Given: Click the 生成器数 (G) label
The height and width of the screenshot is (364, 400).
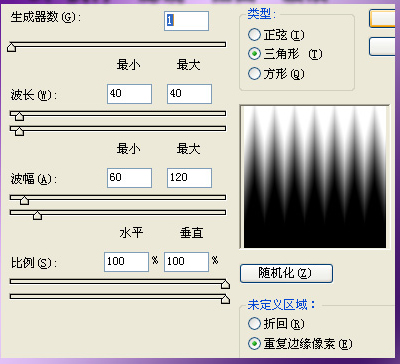Looking at the screenshot, I should point(46,17).
